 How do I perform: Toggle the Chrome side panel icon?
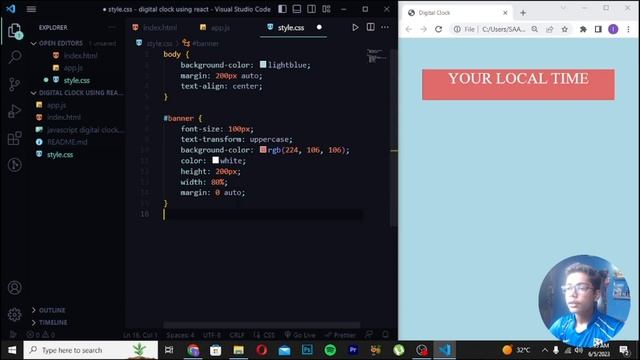point(598,29)
